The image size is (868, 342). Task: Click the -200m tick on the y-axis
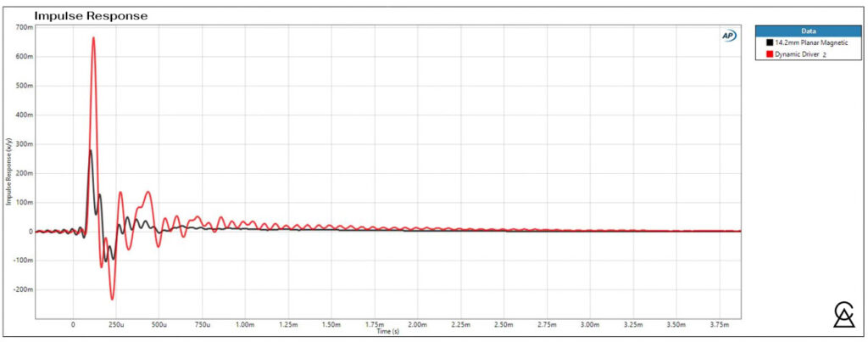click(x=22, y=289)
